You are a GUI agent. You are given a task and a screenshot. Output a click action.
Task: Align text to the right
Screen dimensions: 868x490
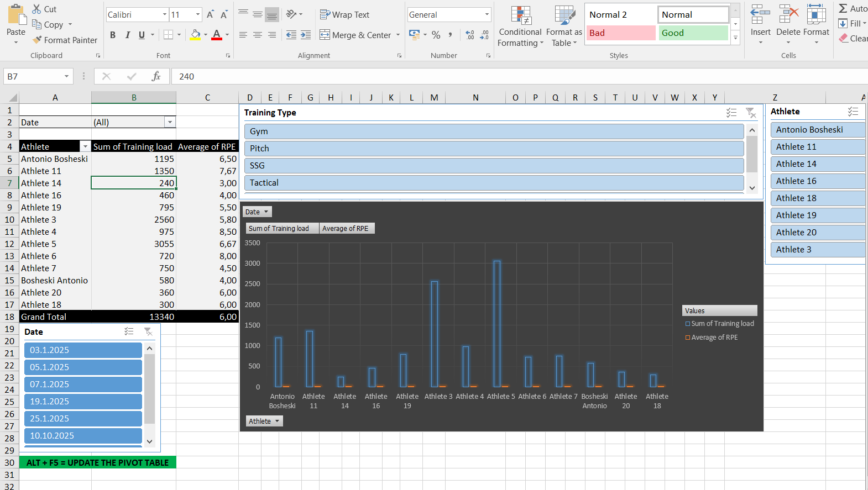tap(272, 35)
